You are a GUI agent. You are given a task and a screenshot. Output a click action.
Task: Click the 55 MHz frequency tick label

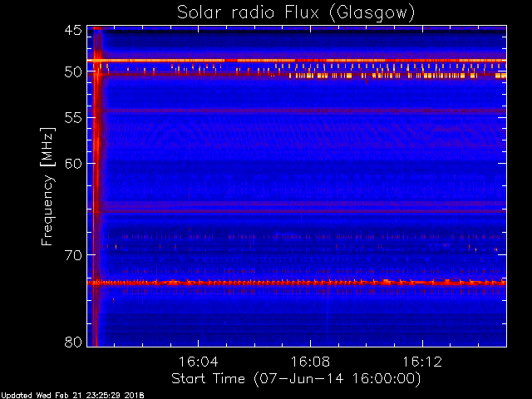[x=72, y=118]
